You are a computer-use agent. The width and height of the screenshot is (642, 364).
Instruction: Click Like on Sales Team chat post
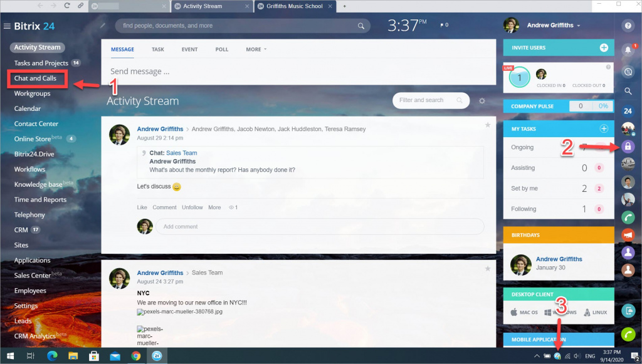[x=142, y=207]
